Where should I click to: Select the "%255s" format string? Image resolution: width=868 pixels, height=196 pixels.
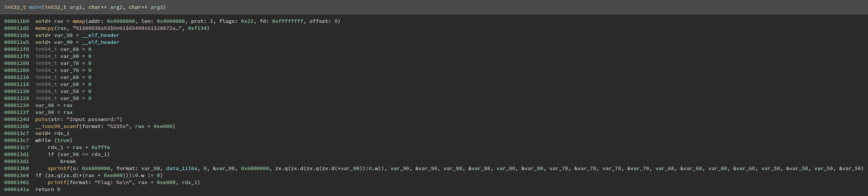coord(118,127)
